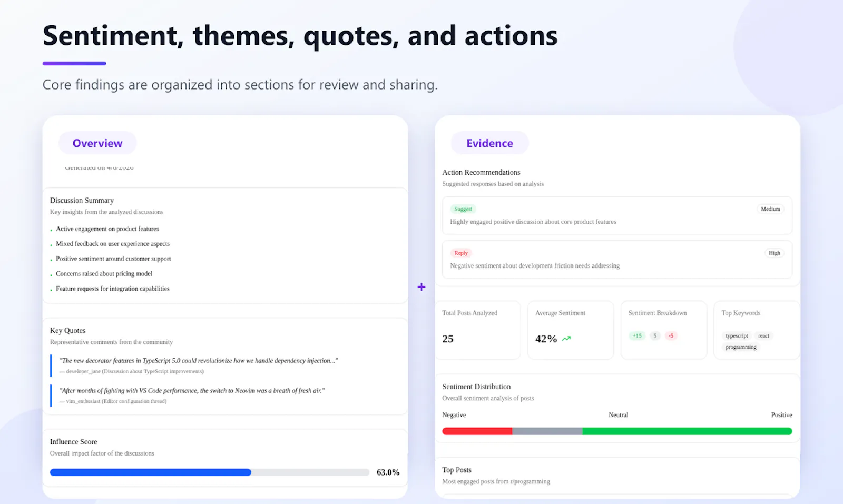Click the -5 negative sentiment badge
Viewport: 843px width, 504px height.
(671, 336)
